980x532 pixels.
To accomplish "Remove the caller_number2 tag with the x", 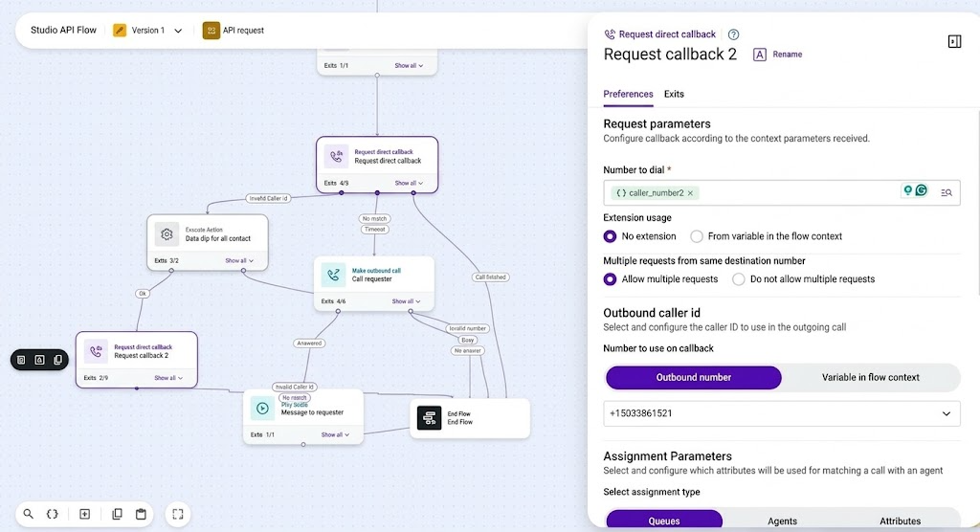I will click(690, 193).
